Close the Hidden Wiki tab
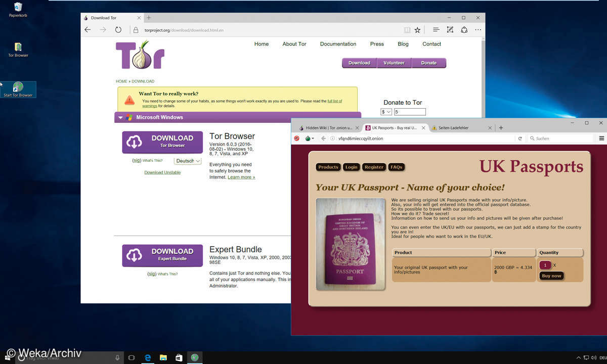This screenshot has width=607, height=364. (x=357, y=128)
